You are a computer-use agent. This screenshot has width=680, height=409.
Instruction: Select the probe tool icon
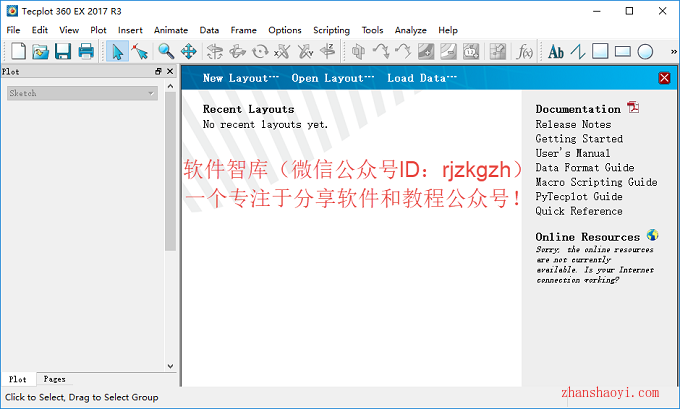[x=497, y=51]
